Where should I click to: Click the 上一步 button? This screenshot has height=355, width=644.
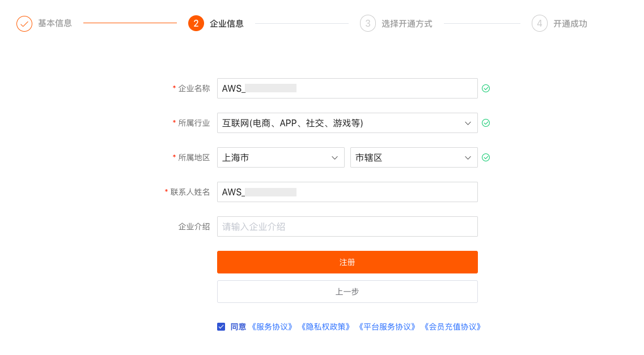pos(347,292)
